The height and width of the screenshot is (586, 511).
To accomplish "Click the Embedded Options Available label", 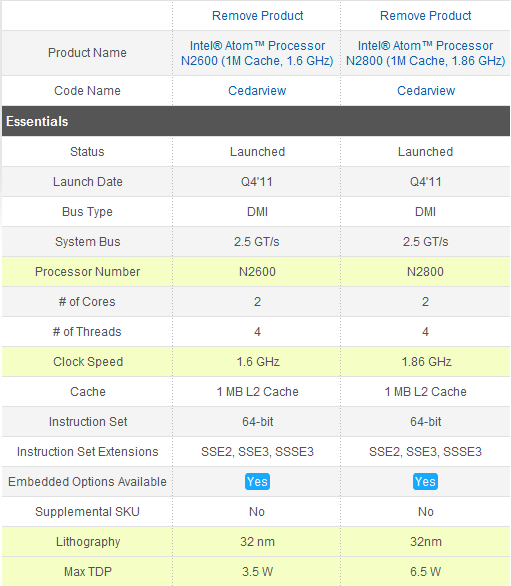I will point(87,482).
